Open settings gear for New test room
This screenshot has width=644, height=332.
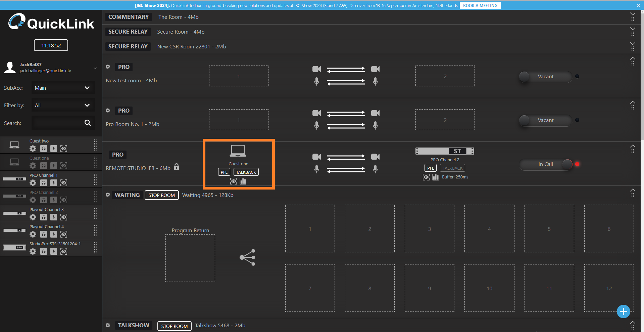108,67
